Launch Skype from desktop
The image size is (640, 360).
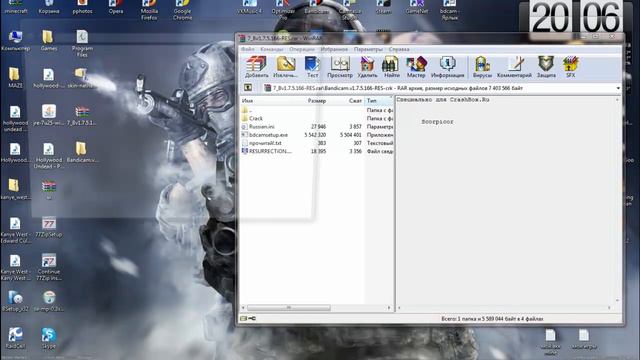click(x=49, y=339)
